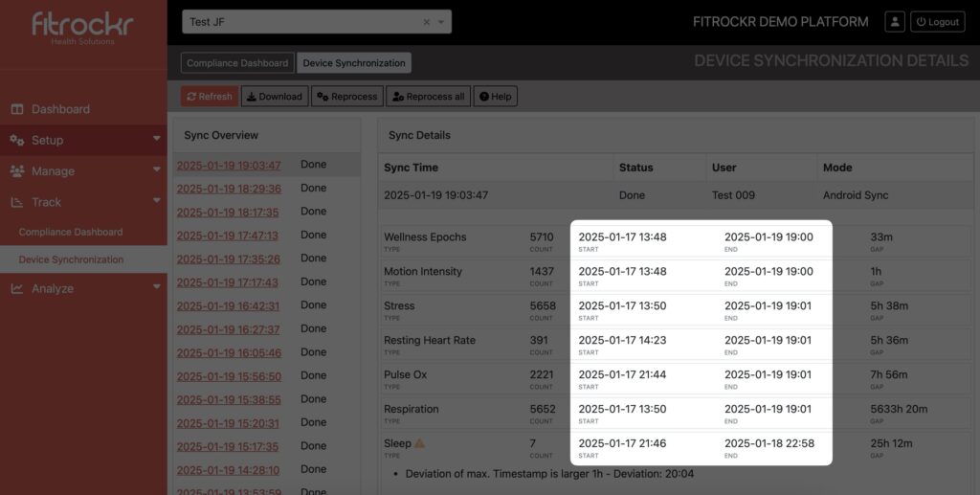980x495 pixels.
Task: Click the Sleep row label
Action: point(397,443)
